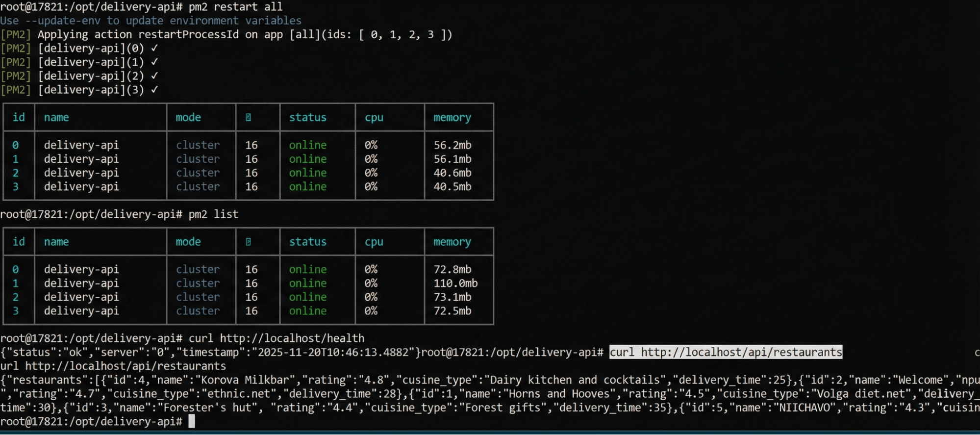980x435 pixels.
Task: Click the checkmark after [delivery-api](0)
Action: (154, 48)
